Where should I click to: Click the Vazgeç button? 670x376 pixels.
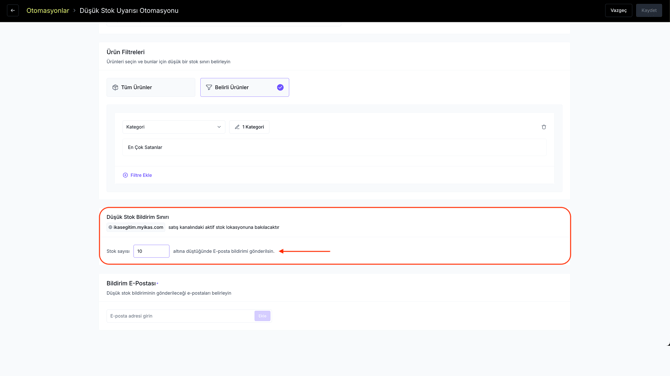click(618, 10)
